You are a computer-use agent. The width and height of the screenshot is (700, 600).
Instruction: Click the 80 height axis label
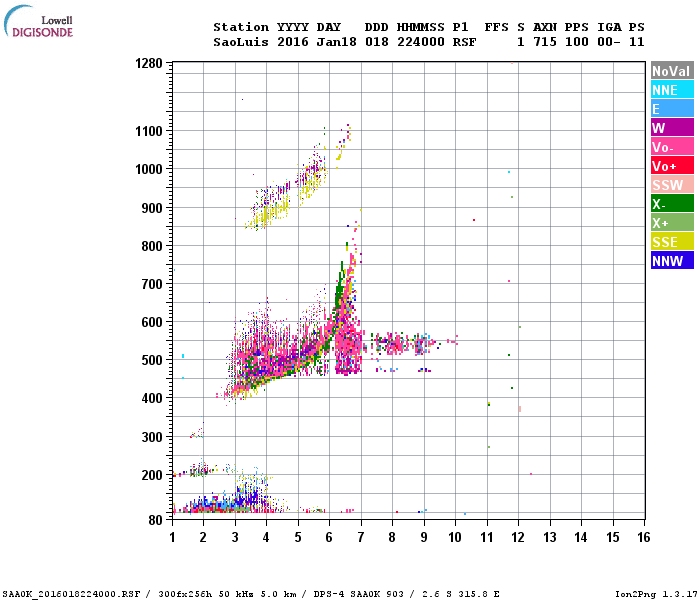point(156,520)
